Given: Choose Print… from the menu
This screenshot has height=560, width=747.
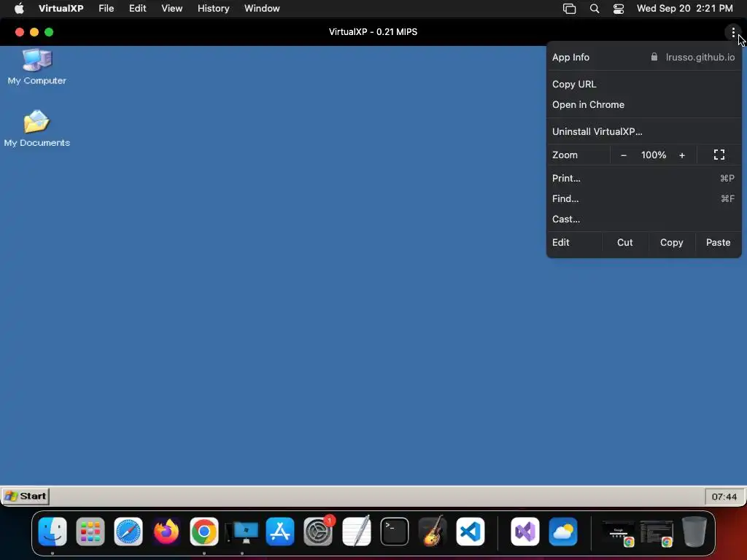Looking at the screenshot, I should [644, 178].
